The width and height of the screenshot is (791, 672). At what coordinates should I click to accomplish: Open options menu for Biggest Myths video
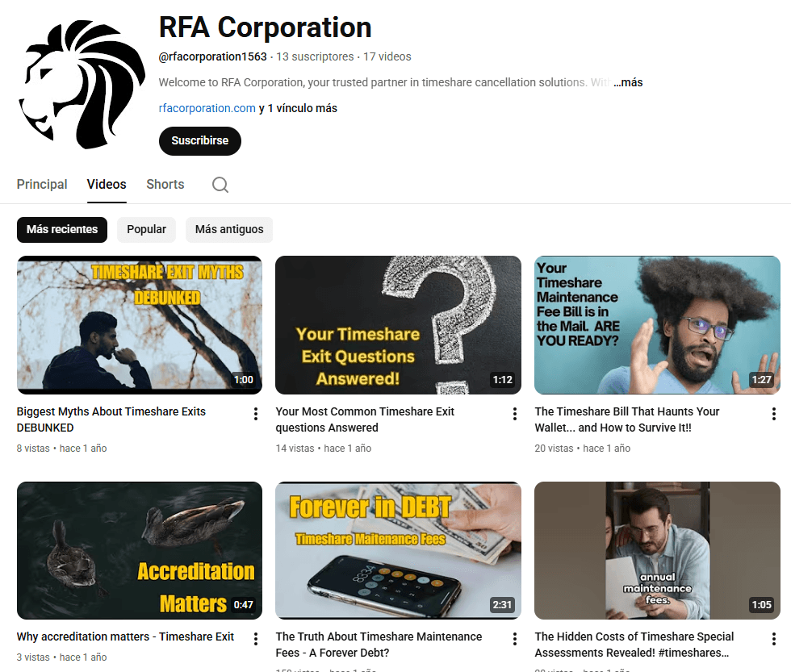point(256,414)
